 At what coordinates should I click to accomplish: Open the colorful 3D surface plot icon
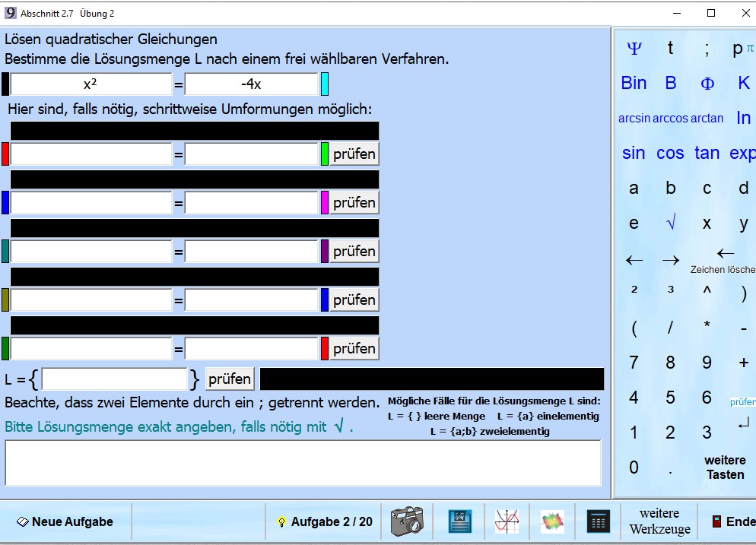click(552, 521)
